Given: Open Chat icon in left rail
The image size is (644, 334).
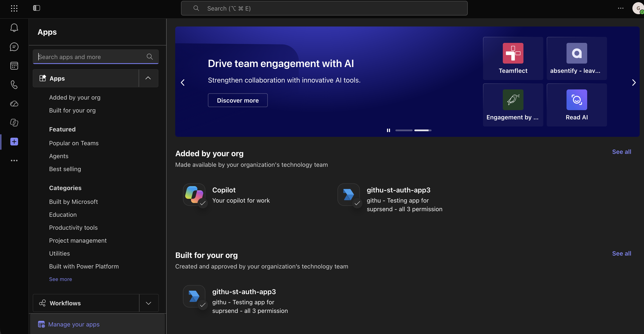Looking at the screenshot, I should pyautogui.click(x=14, y=47).
